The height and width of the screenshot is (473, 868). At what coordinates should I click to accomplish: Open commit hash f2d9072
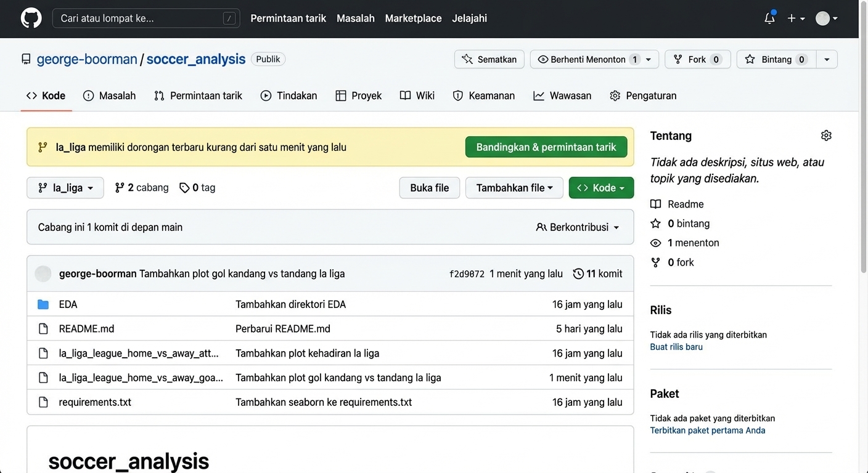(467, 274)
